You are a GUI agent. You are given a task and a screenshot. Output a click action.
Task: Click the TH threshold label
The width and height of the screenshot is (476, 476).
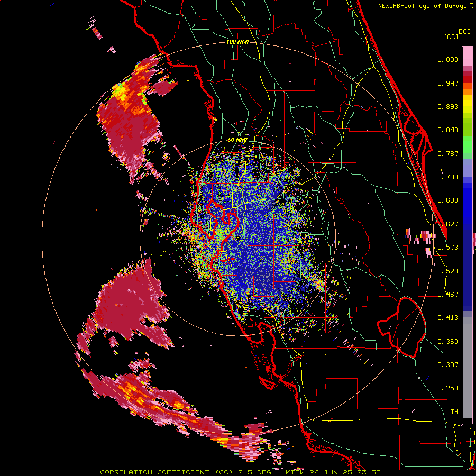[x=454, y=412]
